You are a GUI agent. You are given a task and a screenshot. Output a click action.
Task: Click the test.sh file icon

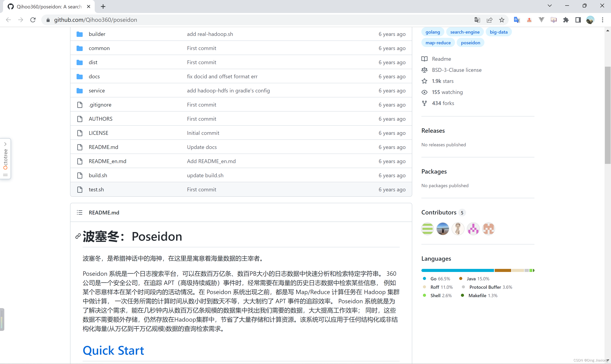(80, 190)
